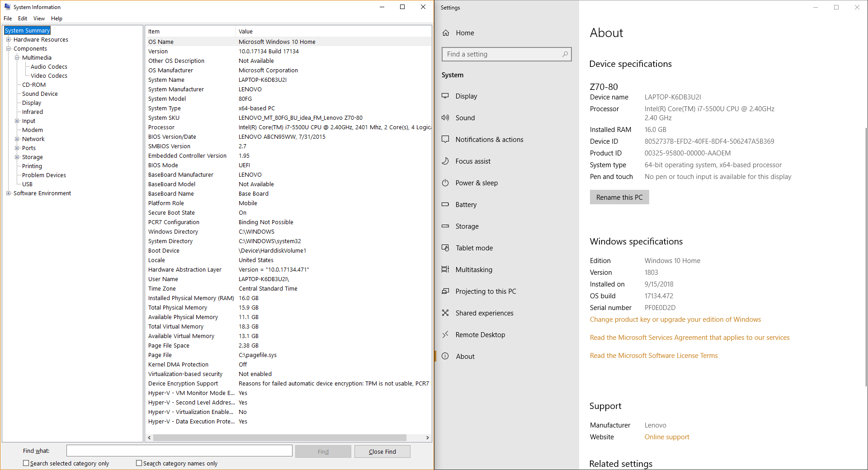This screenshot has height=470, width=868.
Task: Click the horizontal scrollbar in details pane
Action: [279, 437]
